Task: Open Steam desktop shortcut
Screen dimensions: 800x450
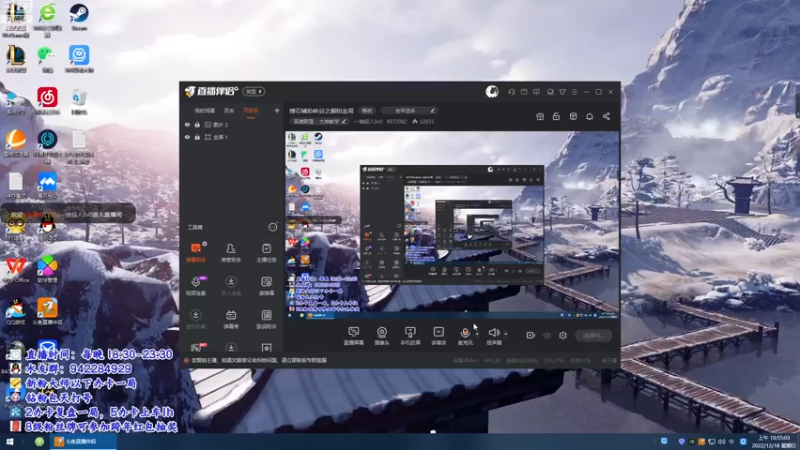Action: pos(79,17)
